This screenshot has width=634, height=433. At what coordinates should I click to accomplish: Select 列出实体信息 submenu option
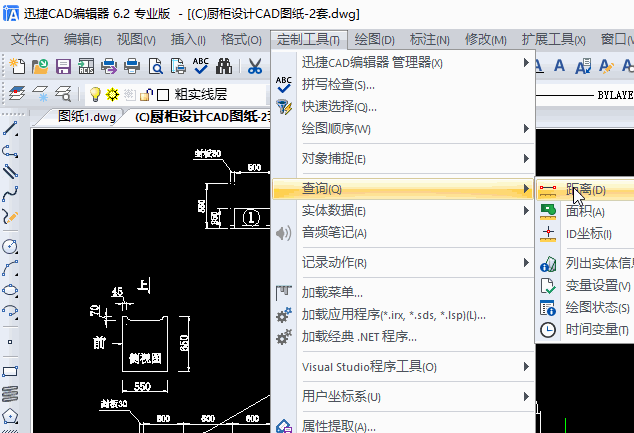tap(585, 263)
